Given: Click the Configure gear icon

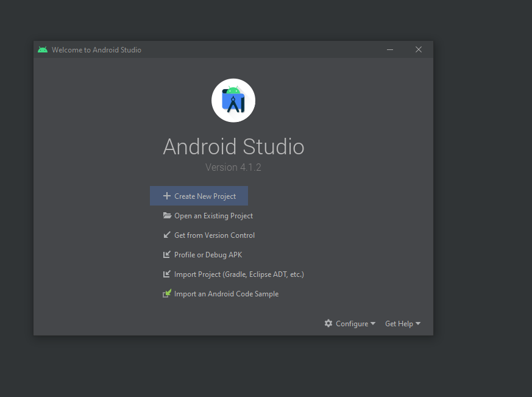Looking at the screenshot, I should 328,324.
